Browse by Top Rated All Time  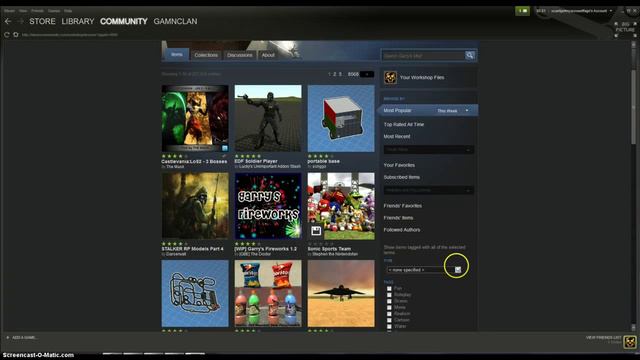coord(404,124)
